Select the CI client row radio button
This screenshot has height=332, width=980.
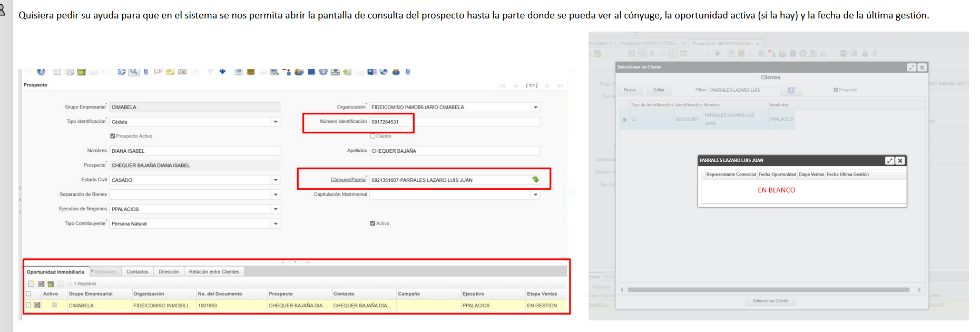coord(625,120)
